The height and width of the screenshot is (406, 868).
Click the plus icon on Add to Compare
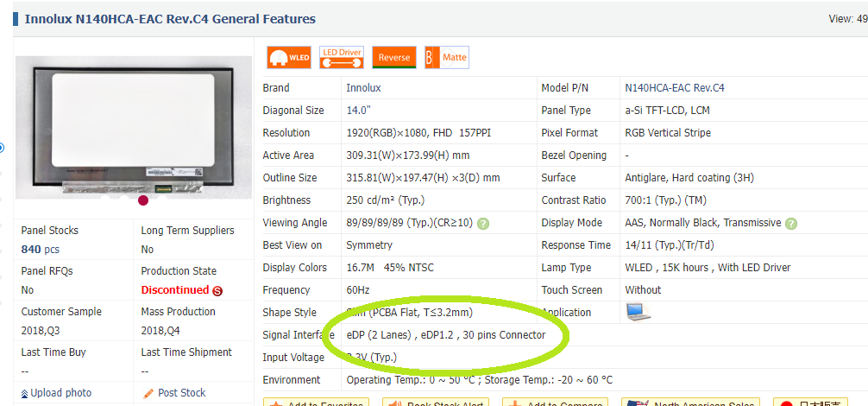[515, 404]
